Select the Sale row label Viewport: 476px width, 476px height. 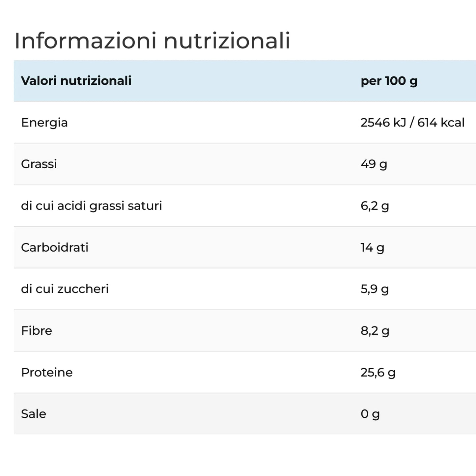coord(34,414)
